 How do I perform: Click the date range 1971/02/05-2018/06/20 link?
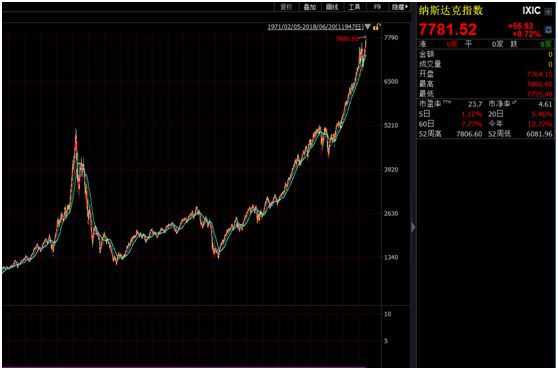click(316, 27)
